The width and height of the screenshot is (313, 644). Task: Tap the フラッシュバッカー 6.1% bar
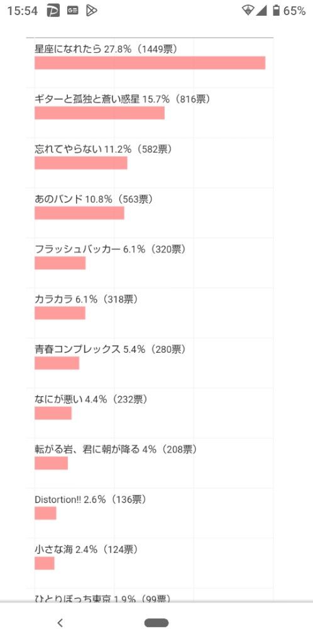pyautogui.click(x=60, y=263)
